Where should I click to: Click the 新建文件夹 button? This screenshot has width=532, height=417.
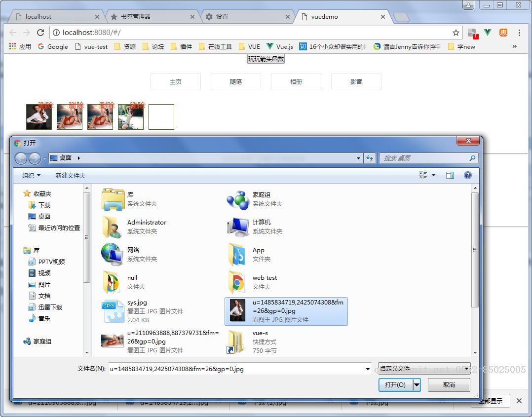click(71, 175)
